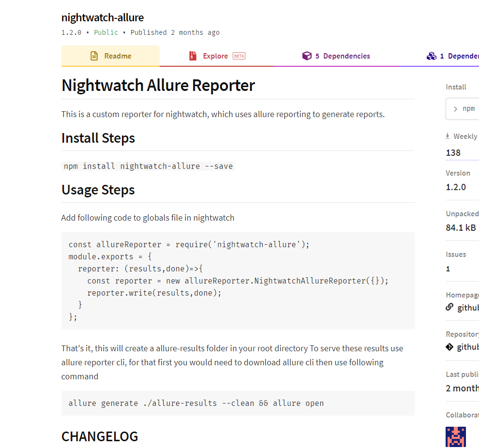
Task: Click the header version text 1.2.0
Action: (71, 32)
